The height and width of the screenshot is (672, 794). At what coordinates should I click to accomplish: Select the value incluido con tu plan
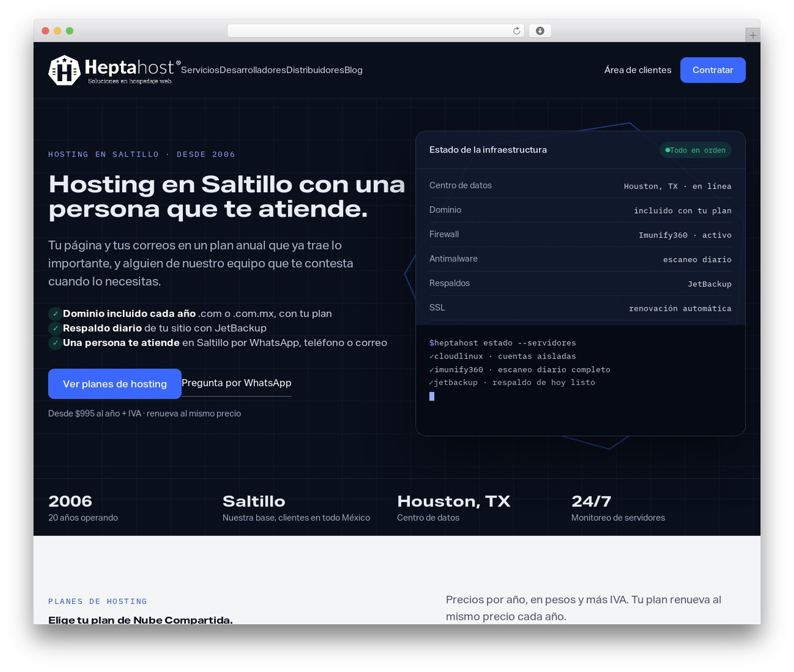(682, 211)
